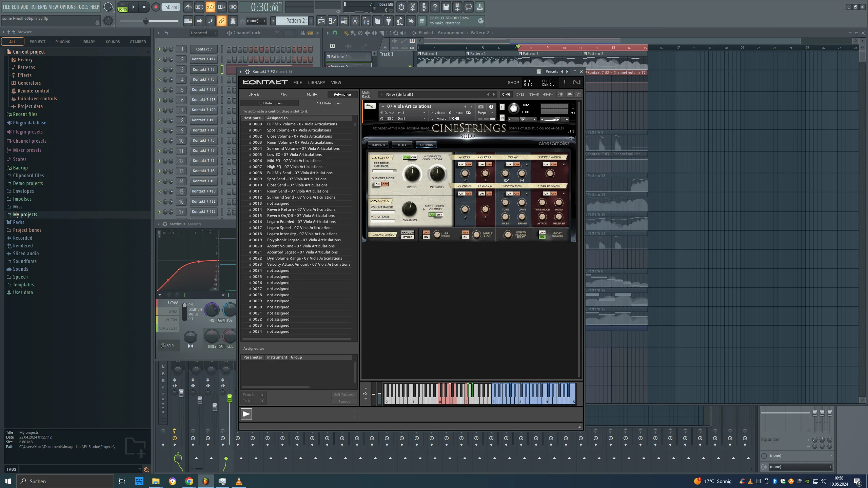Screen dimensions: 868x488
Task: Click the Kontakt SHOP link
Action: 513,83
